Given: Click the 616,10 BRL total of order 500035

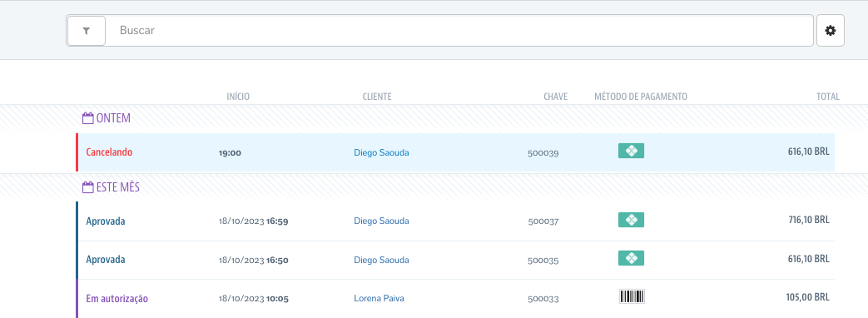Looking at the screenshot, I should (x=809, y=259).
